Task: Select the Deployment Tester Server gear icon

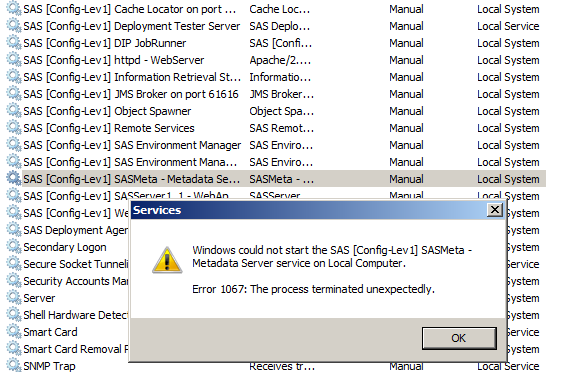Action: coord(14,26)
